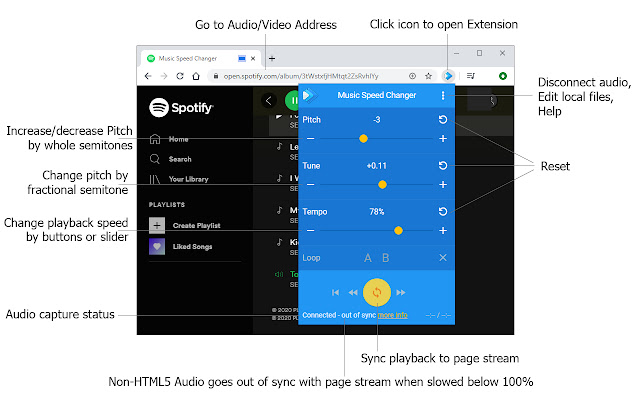Reset the Tempo value
640x400 pixels.
(x=443, y=211)
